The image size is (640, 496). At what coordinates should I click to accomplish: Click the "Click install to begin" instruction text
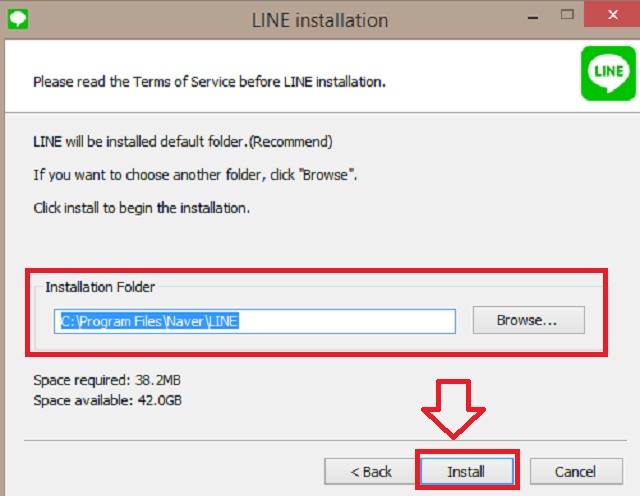(x=141, y=209)
